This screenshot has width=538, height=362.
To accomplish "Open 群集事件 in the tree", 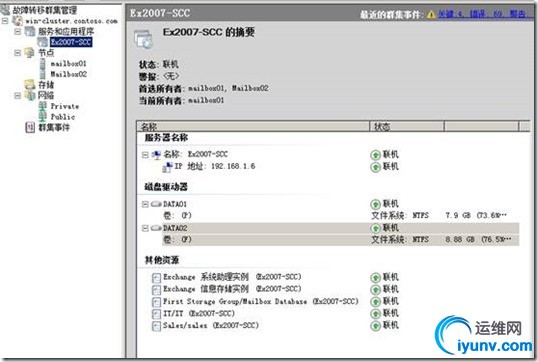I will tap(54, 127).
